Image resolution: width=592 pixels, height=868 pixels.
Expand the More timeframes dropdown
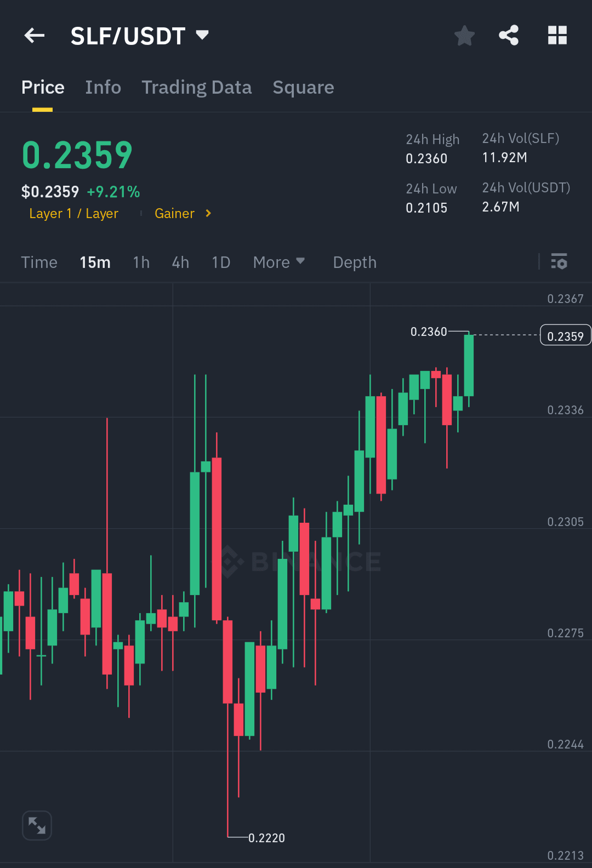pyautogui.click(x=279, y=262)
